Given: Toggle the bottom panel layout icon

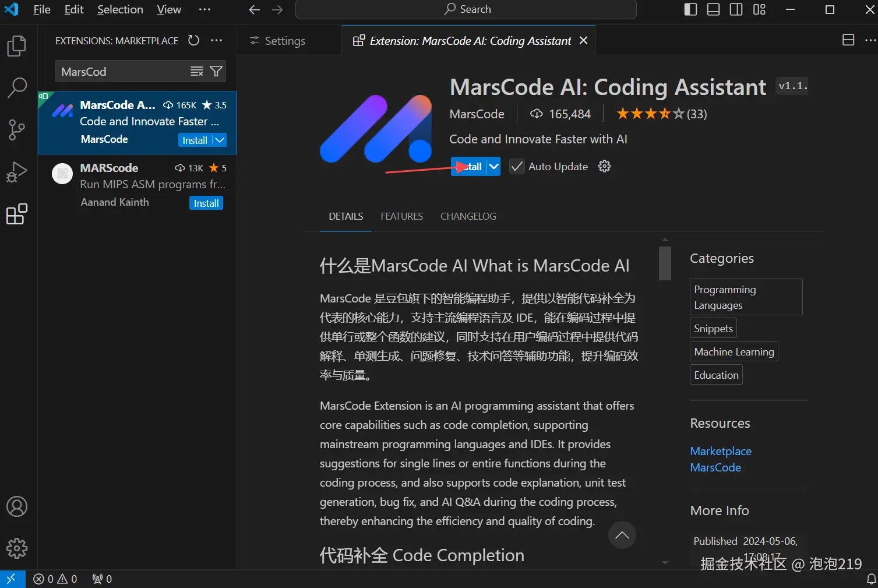Looking at the screenshot, I should [x=713, y=9].
